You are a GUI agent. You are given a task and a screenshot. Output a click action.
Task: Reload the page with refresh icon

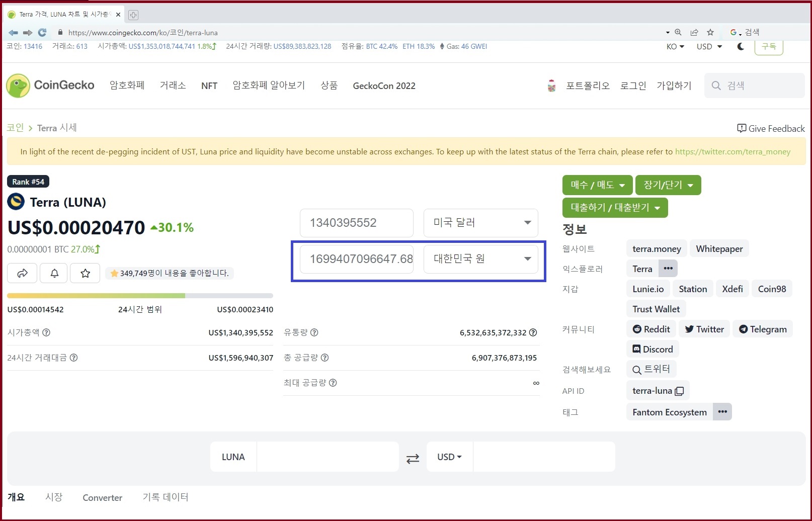[x=42, y=33]
